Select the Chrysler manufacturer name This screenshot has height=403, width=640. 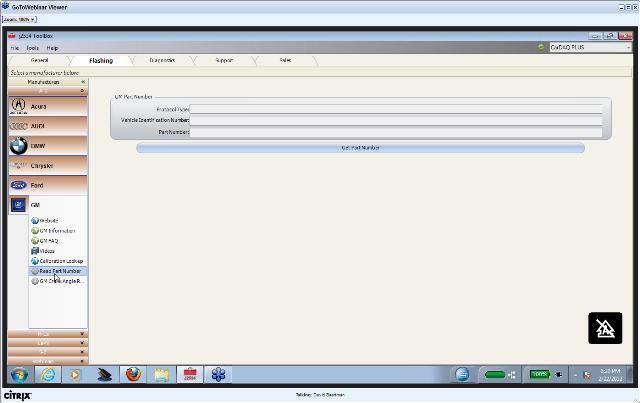click(x=42, y=166)
